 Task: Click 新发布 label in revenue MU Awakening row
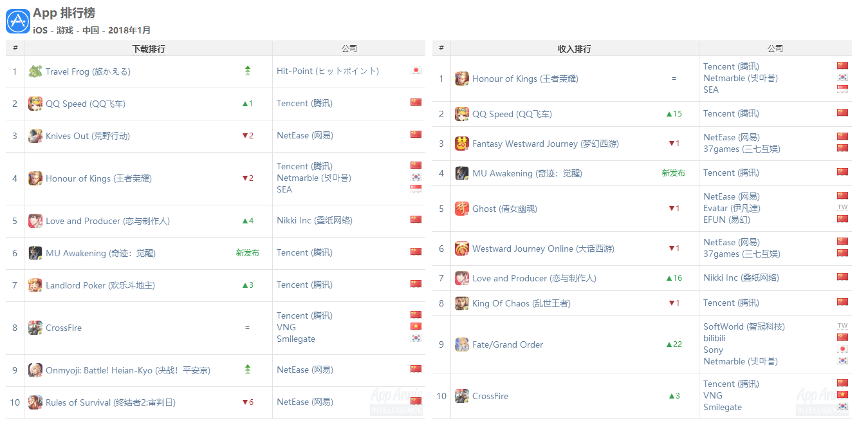tap(674, 173)
